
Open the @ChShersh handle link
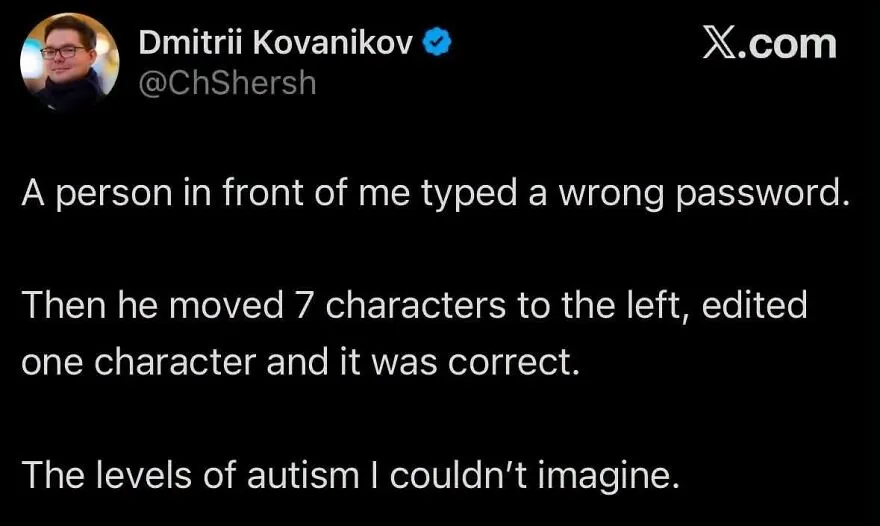coord(227,83)
